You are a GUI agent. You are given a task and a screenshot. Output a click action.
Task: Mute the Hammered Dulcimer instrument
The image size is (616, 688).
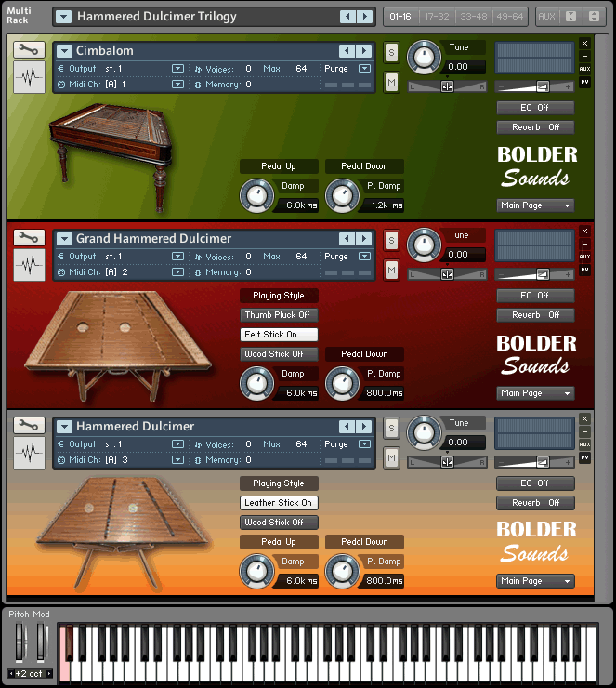point(391,458)
